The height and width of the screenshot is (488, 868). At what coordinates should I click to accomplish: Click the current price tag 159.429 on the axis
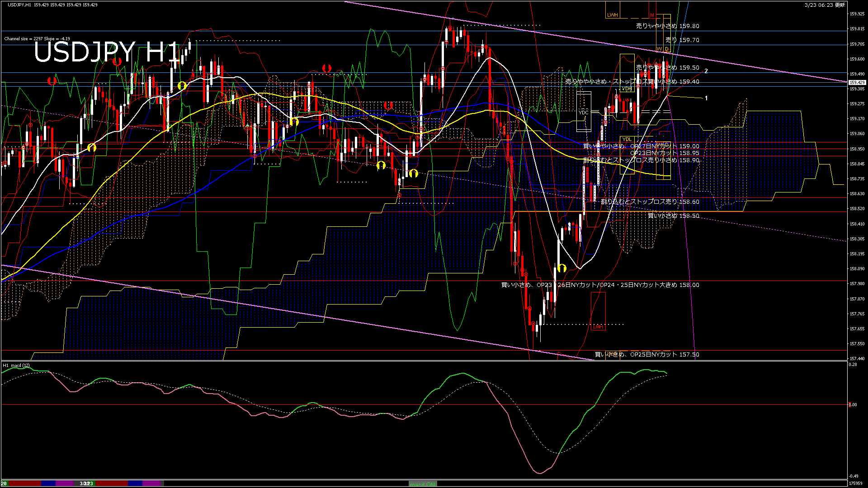pos(857,83)
